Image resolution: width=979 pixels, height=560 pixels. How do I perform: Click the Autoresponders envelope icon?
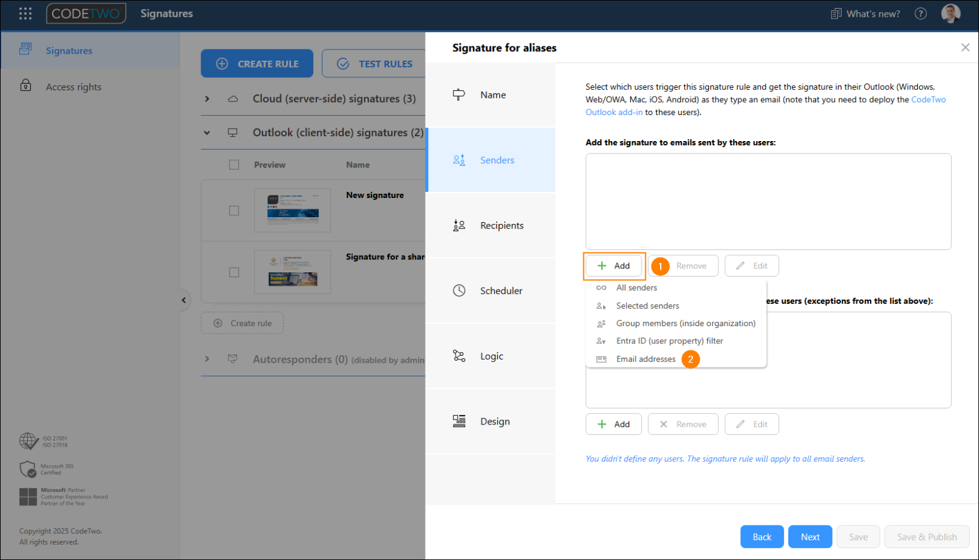pyautogui.click(x=233, y=359)
